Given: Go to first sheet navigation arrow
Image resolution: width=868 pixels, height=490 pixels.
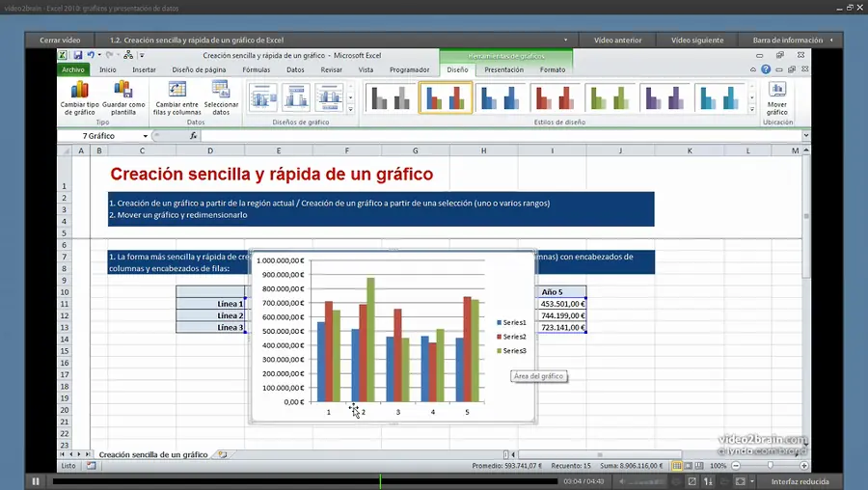Looking at the screenshot, I should [63, 454].
